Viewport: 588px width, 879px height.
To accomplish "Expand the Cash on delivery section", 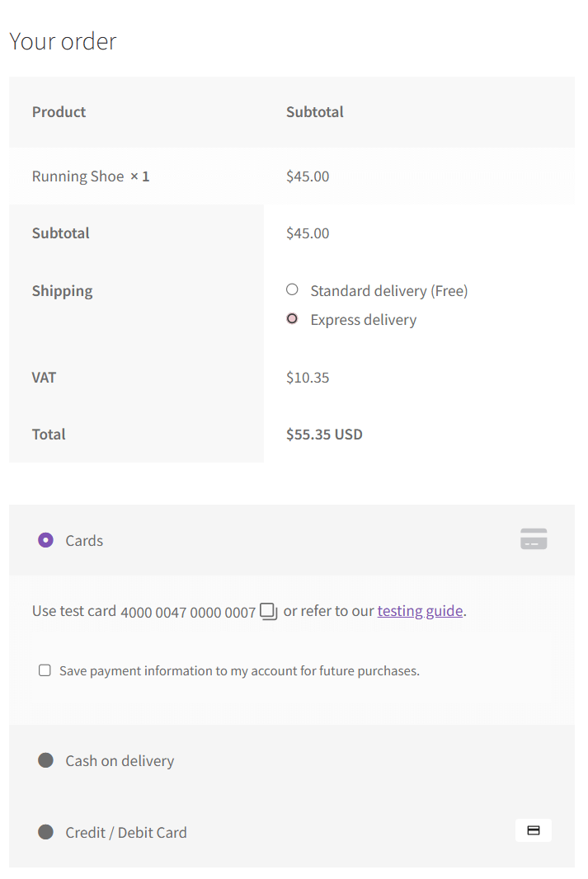I will [x=119, y=760].
